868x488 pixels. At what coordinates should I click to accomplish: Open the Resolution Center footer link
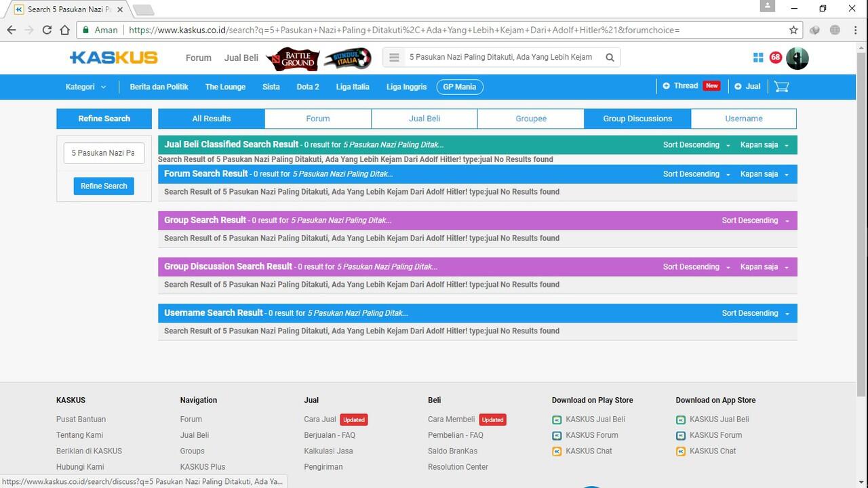coord(458,467)
